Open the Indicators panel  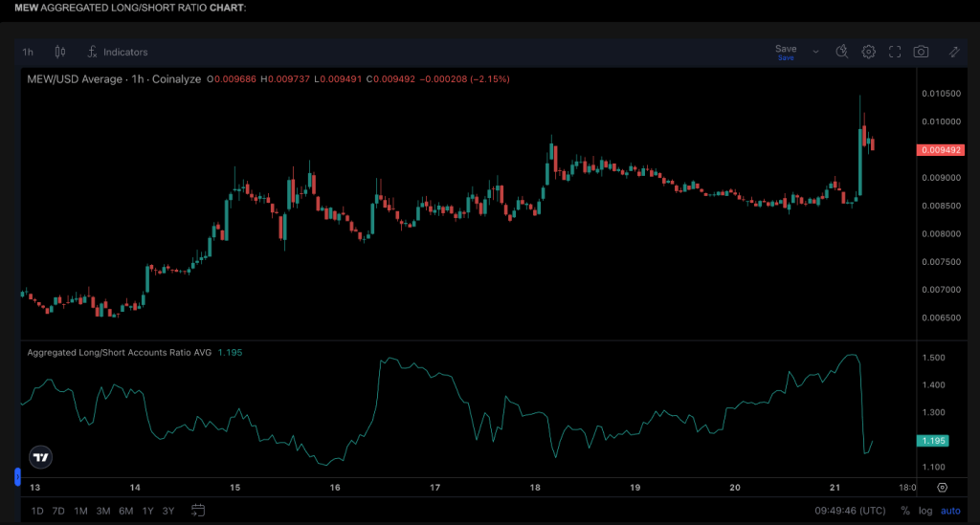pyautogui.click(x=116, y=52)
